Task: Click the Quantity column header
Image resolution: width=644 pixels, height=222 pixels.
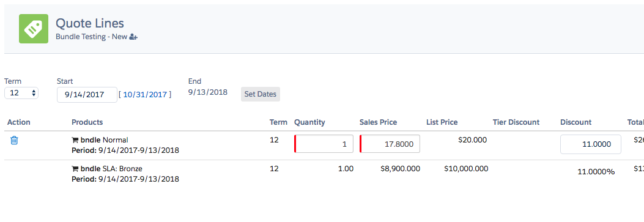Action: (x=309, y=122)
